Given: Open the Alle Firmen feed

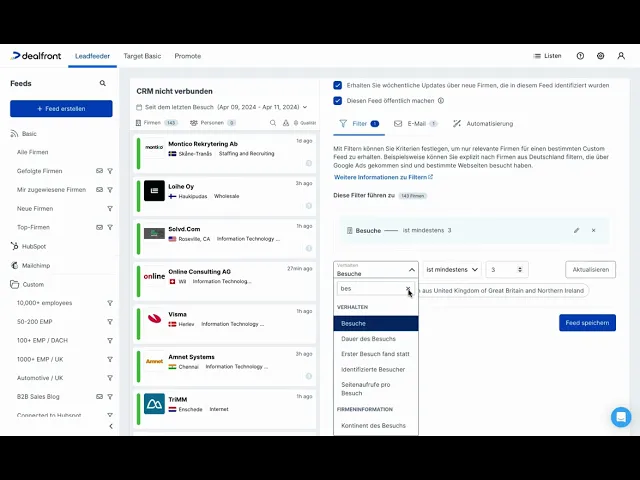Looking at the screenshot, I should click(x=33, y=152).
